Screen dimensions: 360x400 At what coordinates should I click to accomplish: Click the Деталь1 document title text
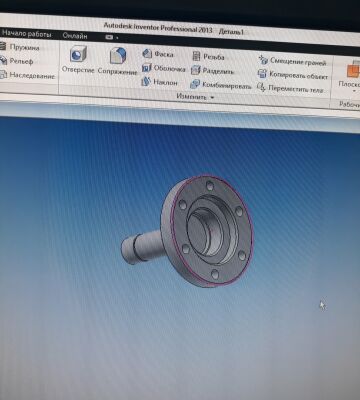point(231,32)
